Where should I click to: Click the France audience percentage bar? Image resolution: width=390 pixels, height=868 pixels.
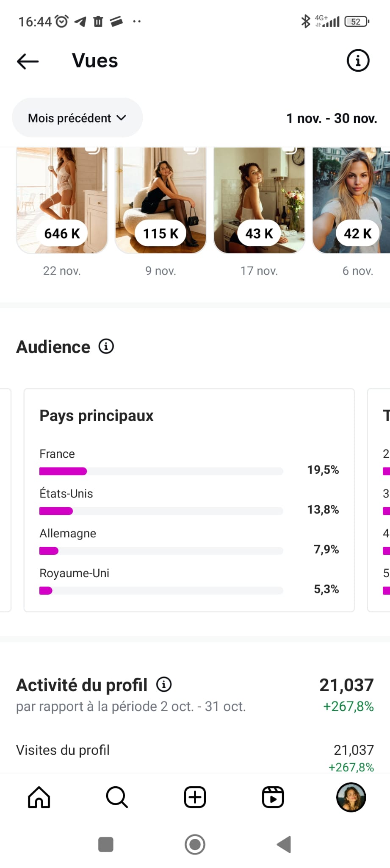161,471
